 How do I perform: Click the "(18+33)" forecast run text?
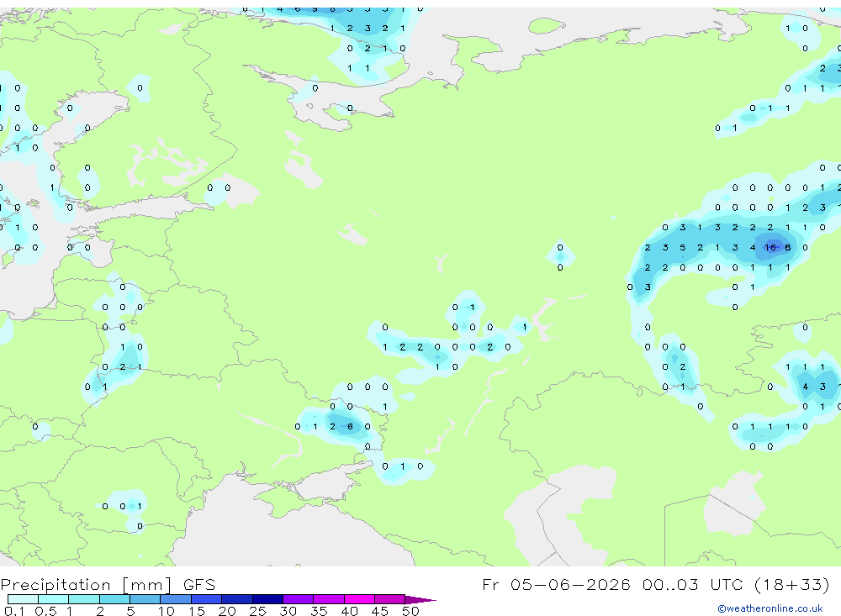click(x=792, y=584)
